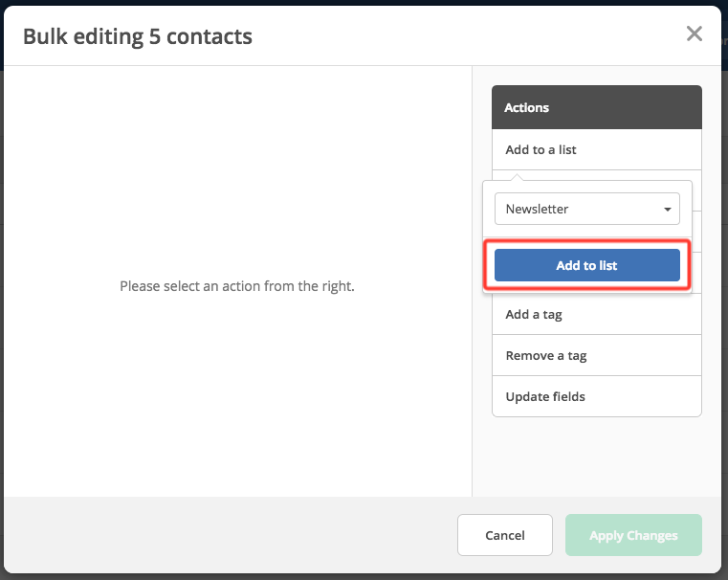Choose the Remove a tag action
This screenshot has width=728, height=580.
point(597,355)
